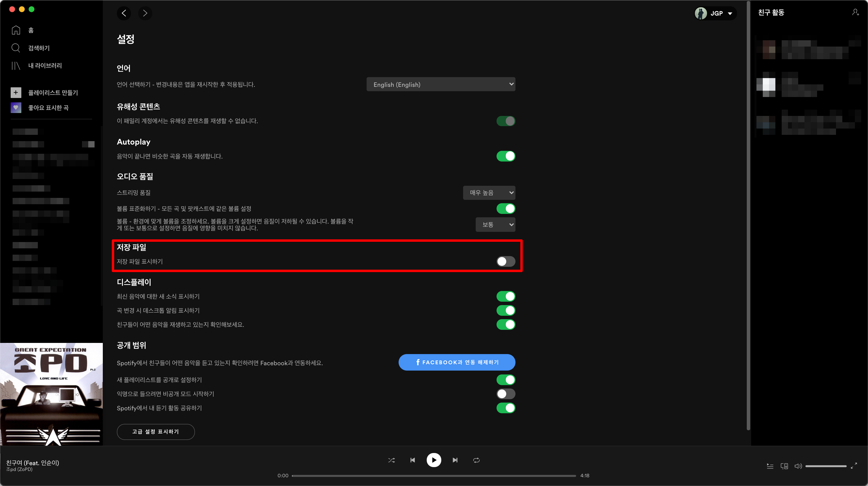Click the add friends icon in 친구 활동
This screenshot has width=868, height=486.
tap(855, 12)
